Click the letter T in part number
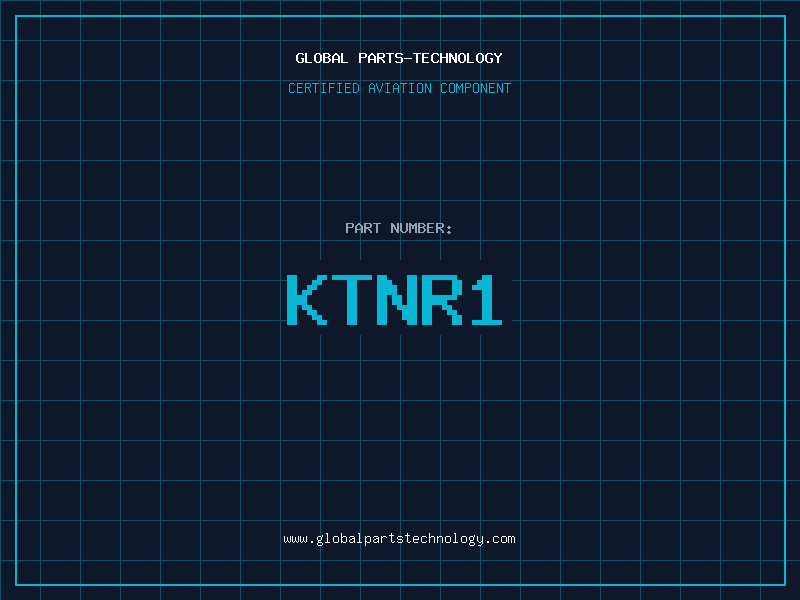Image resolution: width=800 pixels, height=600 pixels. [351, 299]
